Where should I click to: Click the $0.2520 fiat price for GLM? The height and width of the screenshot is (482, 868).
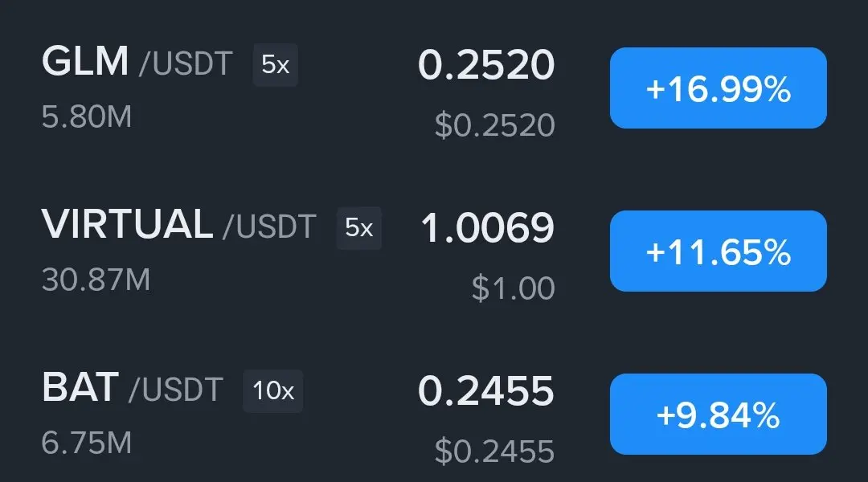pos(495,125)
